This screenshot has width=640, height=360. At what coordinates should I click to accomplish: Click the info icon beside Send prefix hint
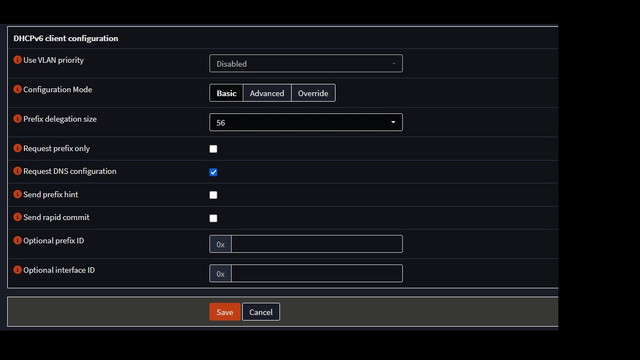[x=17, y=194]
